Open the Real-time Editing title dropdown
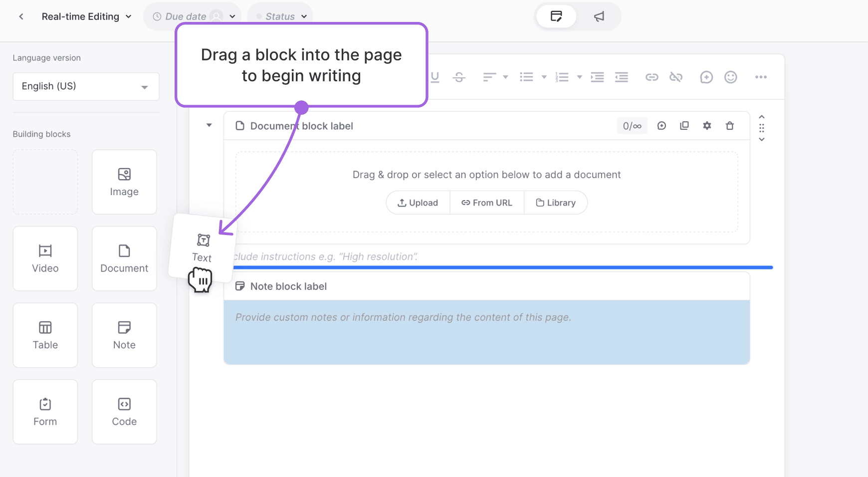 [87, 16]
